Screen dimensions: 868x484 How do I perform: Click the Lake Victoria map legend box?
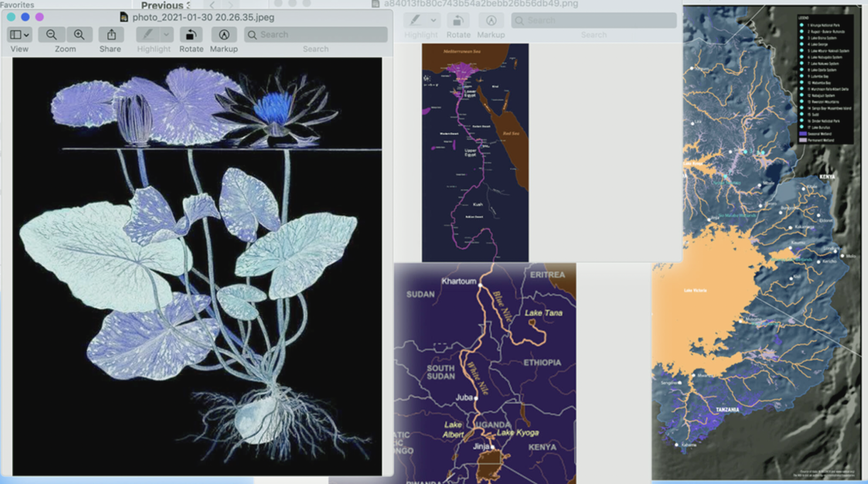pyautogui.click(x=825, y=80)
